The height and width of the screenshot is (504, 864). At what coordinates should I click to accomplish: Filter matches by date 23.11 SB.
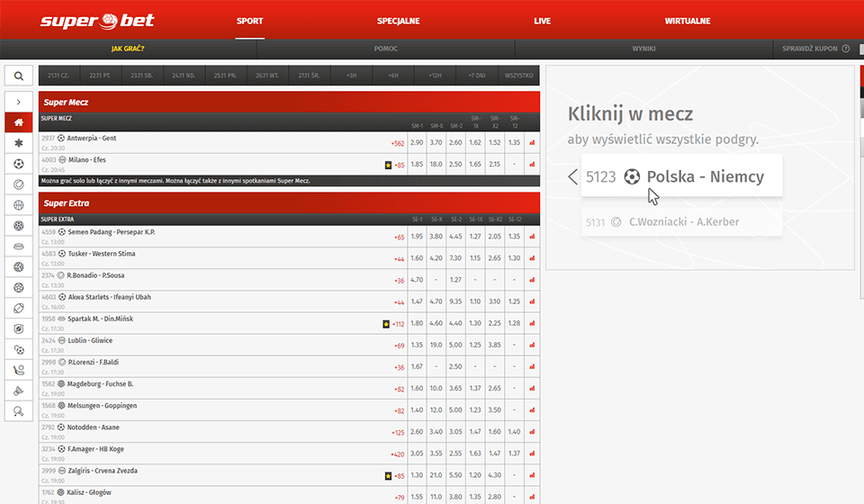[141, 76]
